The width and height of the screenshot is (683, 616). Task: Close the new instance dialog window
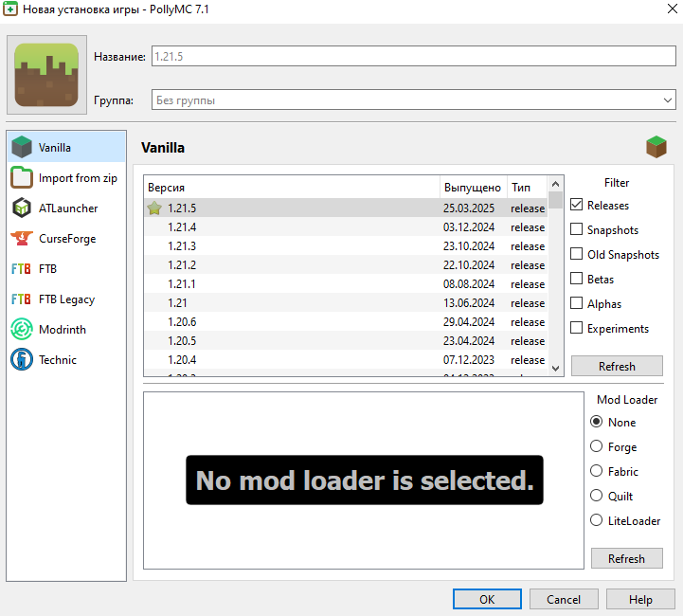(673, 9)
